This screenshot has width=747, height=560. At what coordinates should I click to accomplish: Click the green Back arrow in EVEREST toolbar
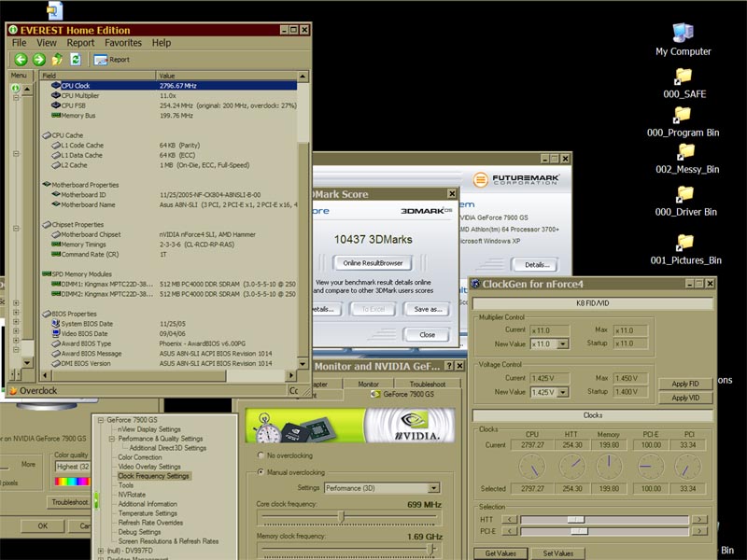pyautogui.click(x=21, y=60)
